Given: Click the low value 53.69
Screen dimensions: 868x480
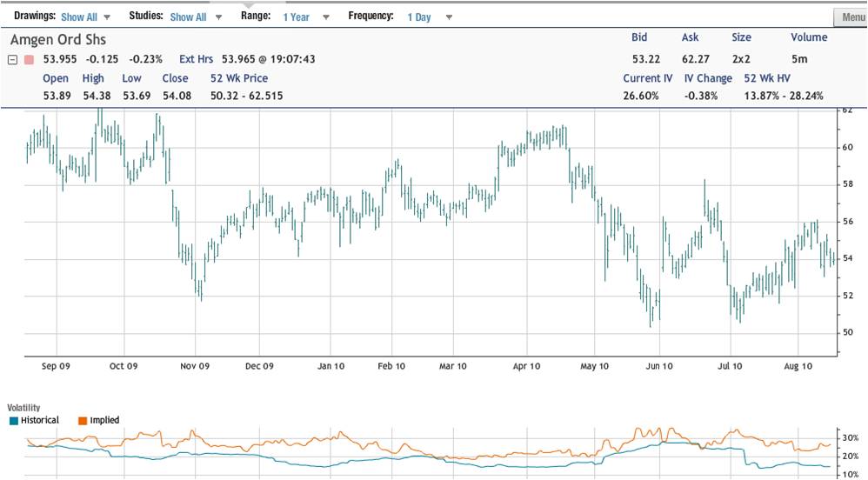Looking at the screenshot, I should 137,96.
